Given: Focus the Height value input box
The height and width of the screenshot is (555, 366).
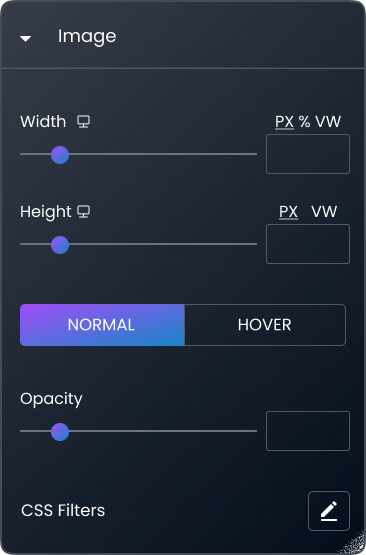Looking at the screenshot, I should pyautogui.click(x=308, y=244).
